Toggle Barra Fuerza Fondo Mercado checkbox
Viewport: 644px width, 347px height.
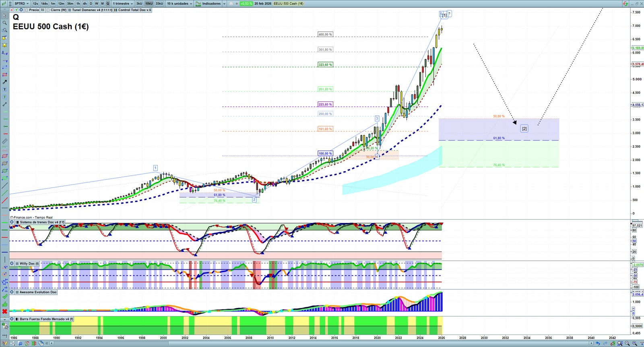[x=17, y=319]
